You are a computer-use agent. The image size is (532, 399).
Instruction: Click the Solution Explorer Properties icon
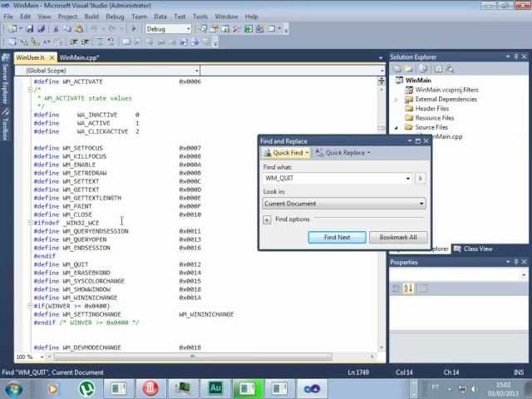[397, 69]
